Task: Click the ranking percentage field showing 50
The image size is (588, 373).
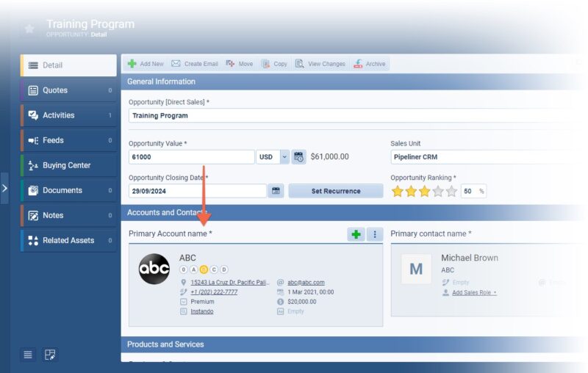Action: [x=473, y=191]
